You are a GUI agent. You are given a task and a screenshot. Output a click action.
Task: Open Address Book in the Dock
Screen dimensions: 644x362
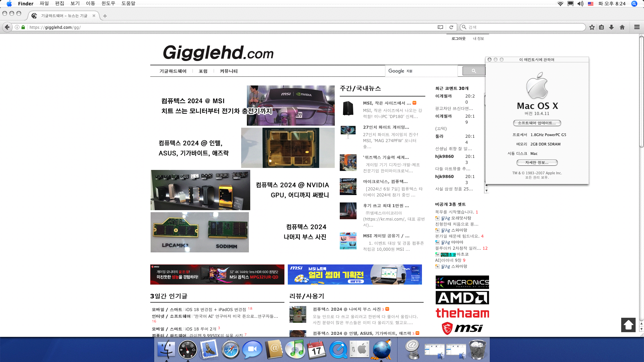[x=274, y=349]
